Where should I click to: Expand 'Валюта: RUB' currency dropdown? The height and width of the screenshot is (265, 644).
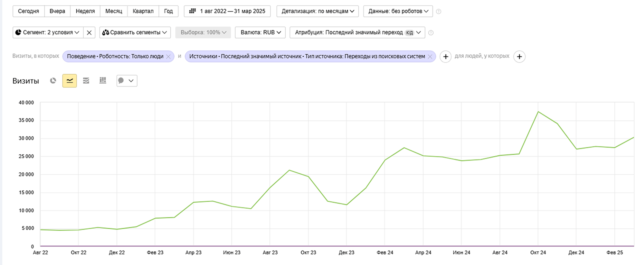click(x=260, y=32)
